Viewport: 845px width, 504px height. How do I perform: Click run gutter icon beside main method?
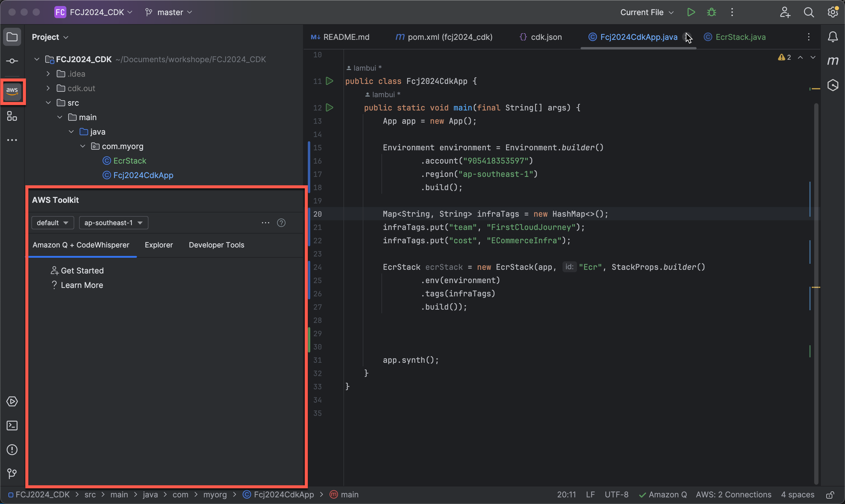click(330, 108)
